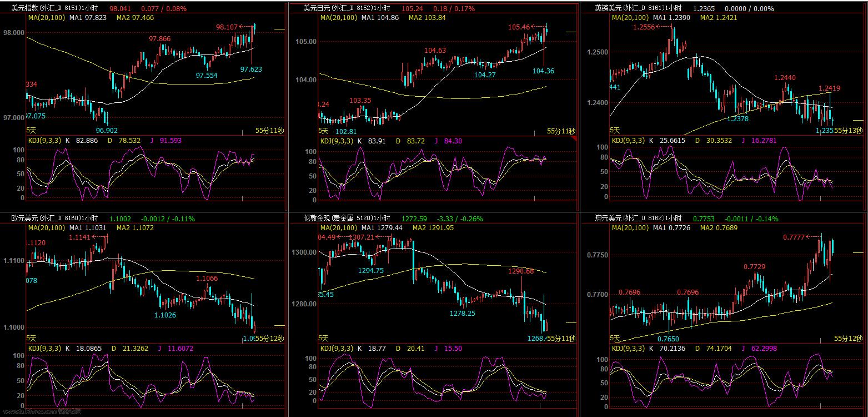Click the 96.902 low price annotation

[x=107, y=130]
